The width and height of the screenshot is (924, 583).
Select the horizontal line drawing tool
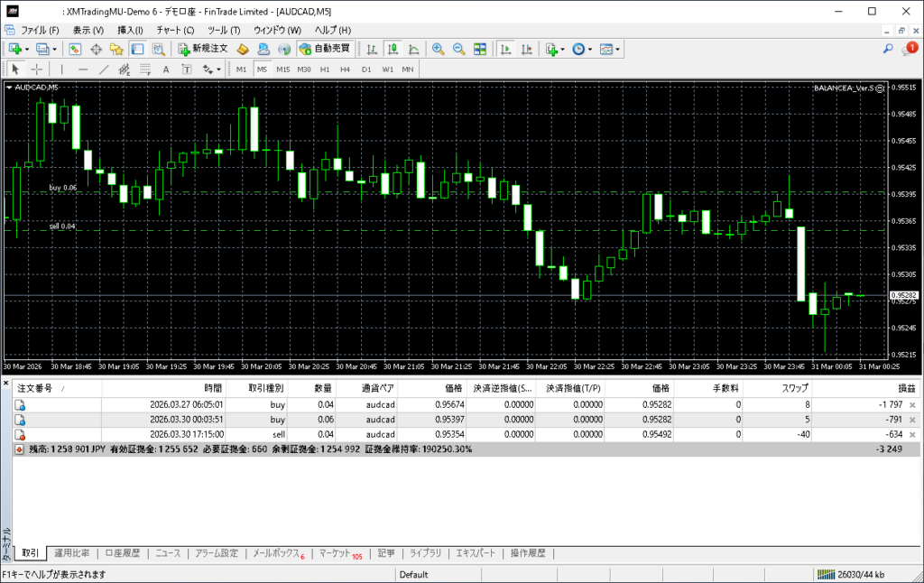(83, 69)
